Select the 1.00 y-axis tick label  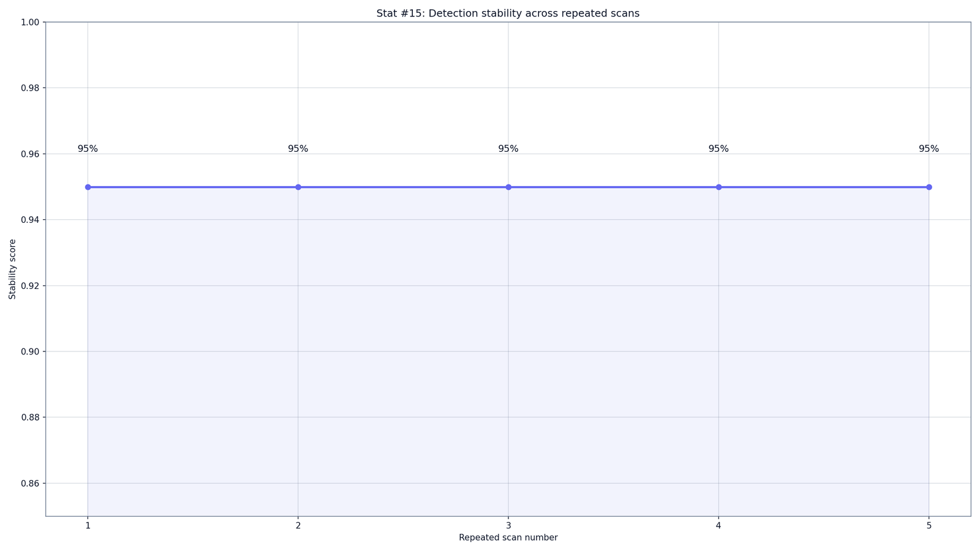tap(30, 22)
